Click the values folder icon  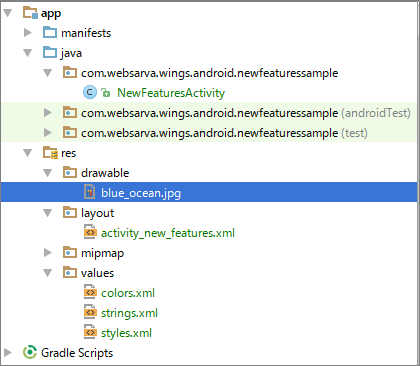click(70, 273)
